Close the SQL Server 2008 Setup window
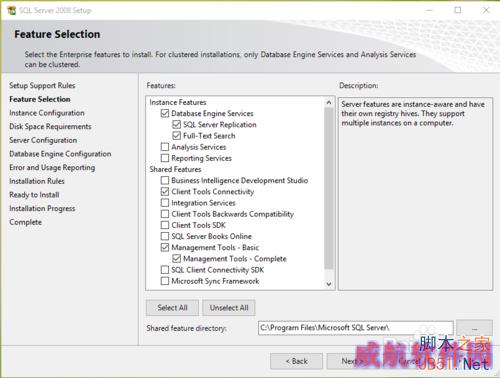The height and width of the screenshot is (378, 500). coord(486,10)
